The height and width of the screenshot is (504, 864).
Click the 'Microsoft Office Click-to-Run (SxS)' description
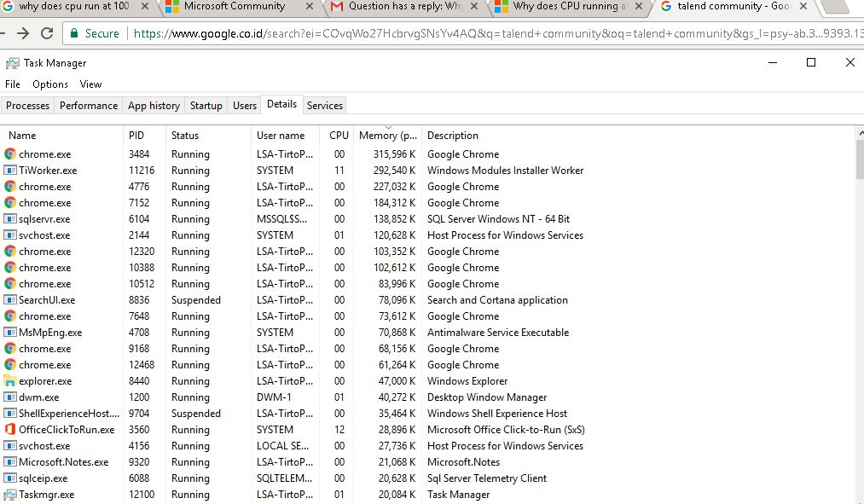tap(506, 430)
